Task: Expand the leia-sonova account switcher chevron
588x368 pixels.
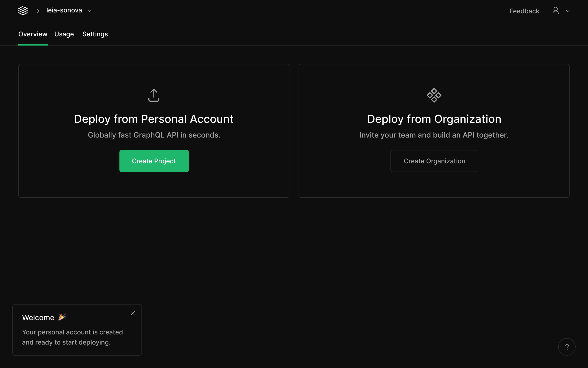Action: pos(89,11)
